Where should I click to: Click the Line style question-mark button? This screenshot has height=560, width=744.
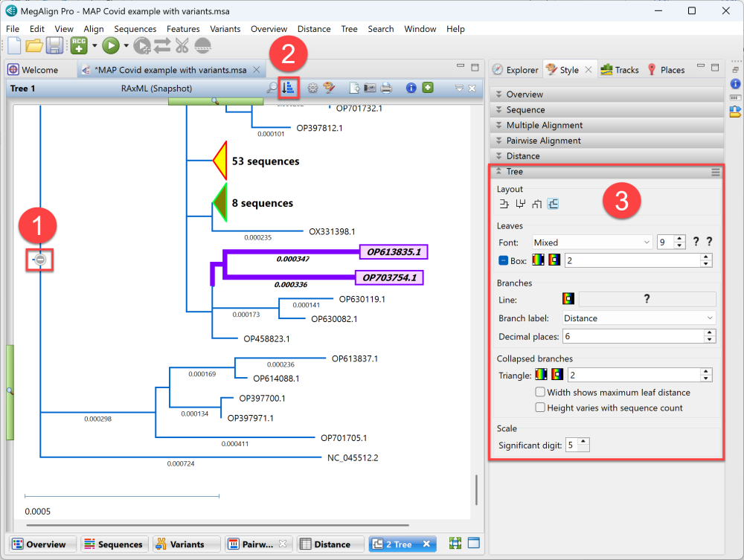tap(647, 299)
